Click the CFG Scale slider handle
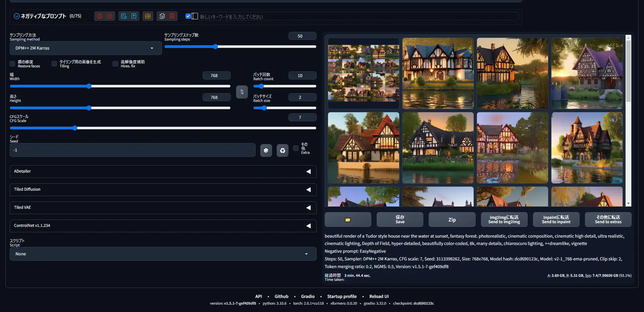 coord(75,128)
